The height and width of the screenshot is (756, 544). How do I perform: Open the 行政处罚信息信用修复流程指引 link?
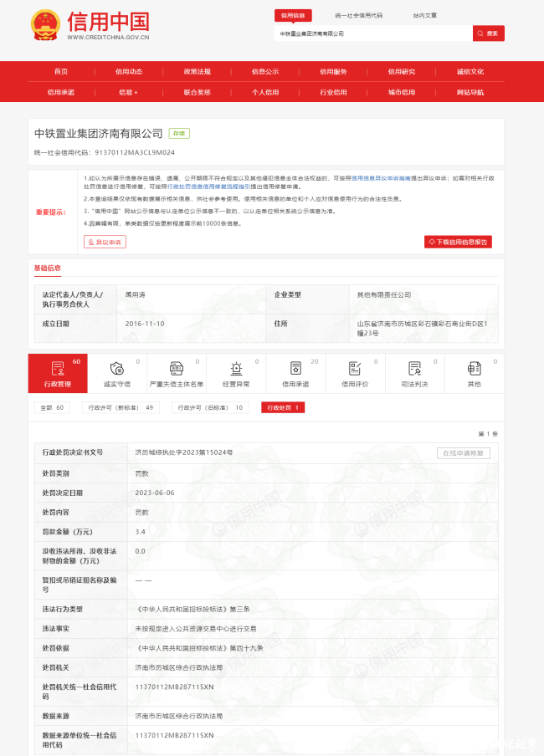(208, 186)
